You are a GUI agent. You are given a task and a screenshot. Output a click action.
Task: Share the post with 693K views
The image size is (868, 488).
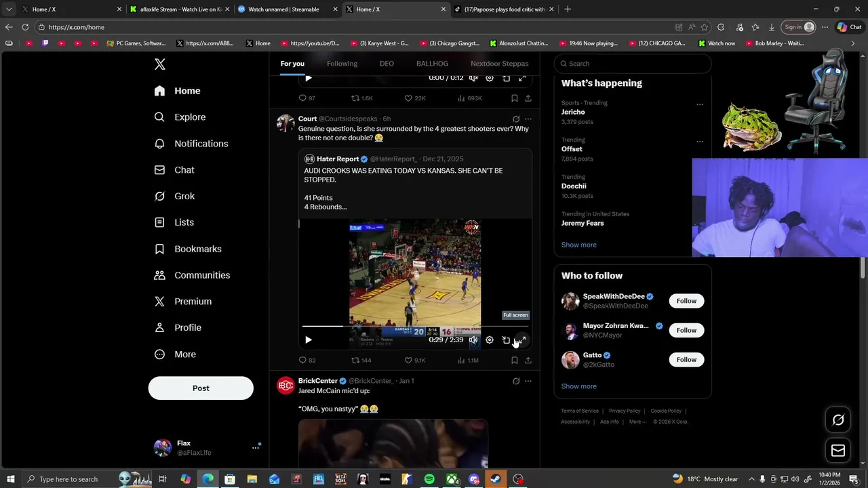pos(528,98)
